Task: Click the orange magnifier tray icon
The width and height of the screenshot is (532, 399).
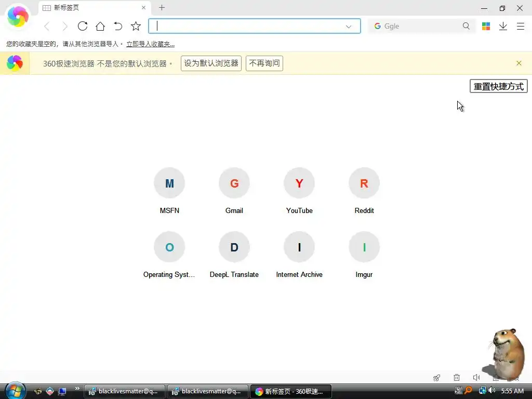Action: pos(468,391)
